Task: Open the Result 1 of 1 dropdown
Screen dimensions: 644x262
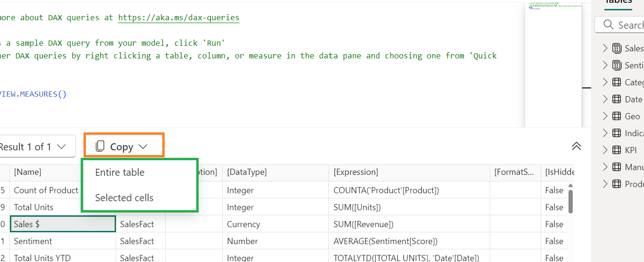Action: coord(35,147)
